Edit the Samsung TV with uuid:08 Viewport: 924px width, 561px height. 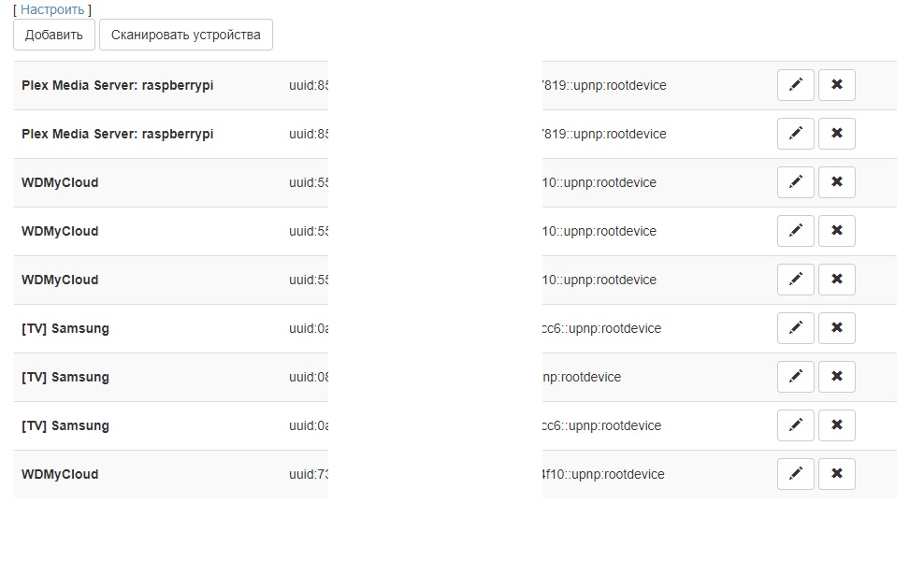(796, 377)
